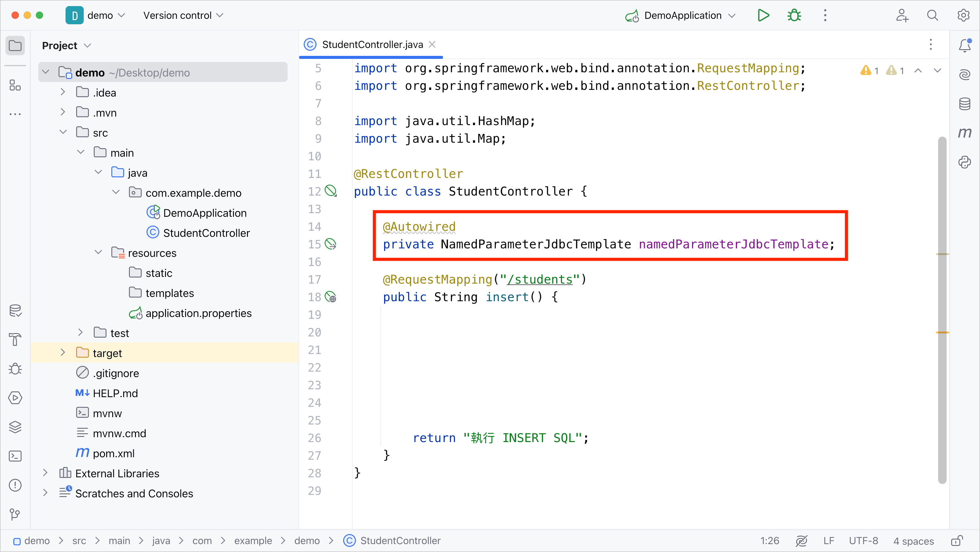Open the Problems tool window icon
The height and width of the screenshot is (552, 980).
[15, 485]
